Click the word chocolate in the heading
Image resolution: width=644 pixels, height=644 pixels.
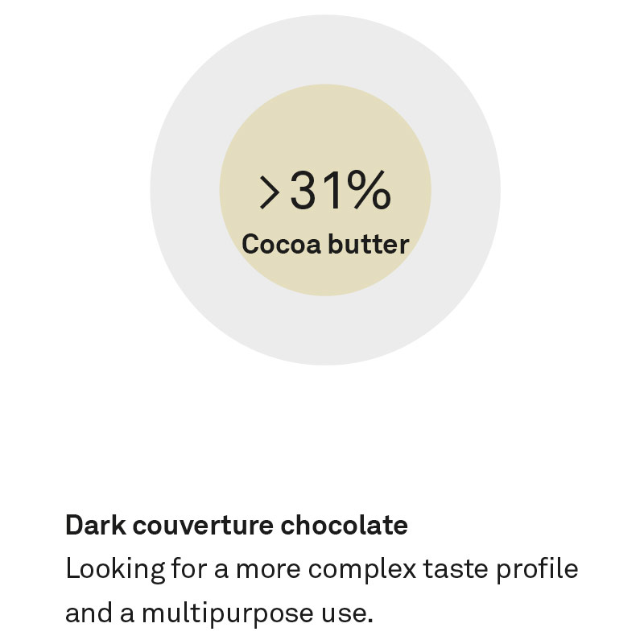coord(345,525)
